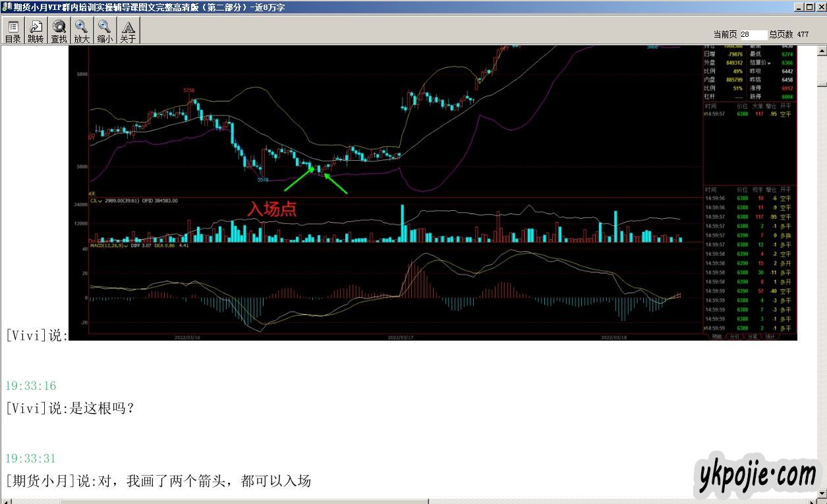This screenshot has width=827, height=504.
Task: Click the red 入场点 label on chart
Action: (271, 210)
